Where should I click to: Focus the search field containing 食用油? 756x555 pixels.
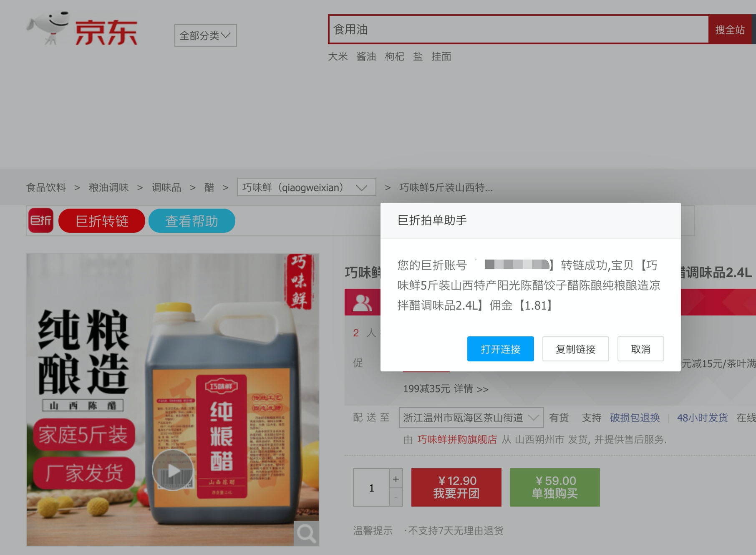click(519, 29)
